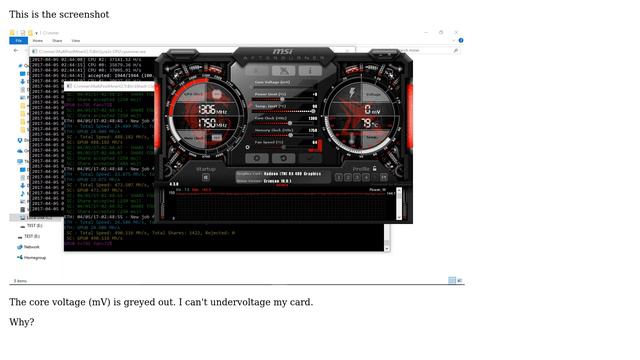The height and width of the screenshot is (360, 640).
Task: Adjust the Temp. Limit slider
Action: (282, 111)
